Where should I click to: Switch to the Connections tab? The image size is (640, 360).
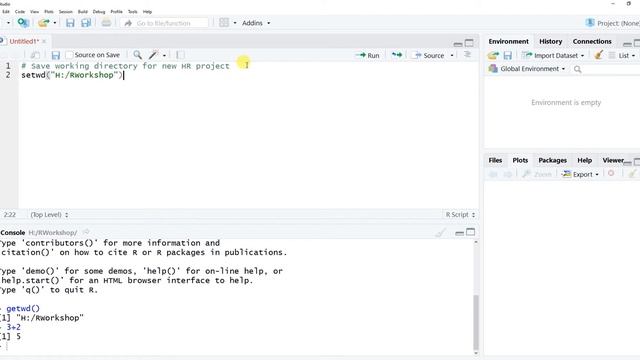click(x=592, y=41)
